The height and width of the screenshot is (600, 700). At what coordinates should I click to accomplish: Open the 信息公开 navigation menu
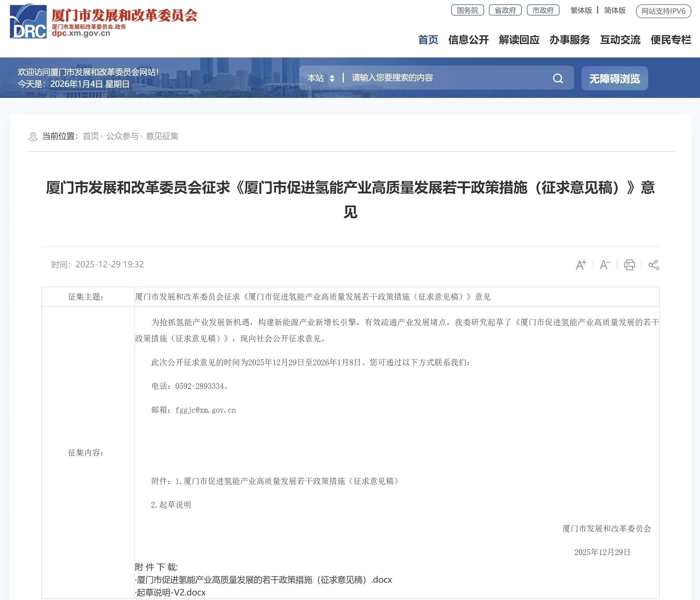click(x=468, y=40)
